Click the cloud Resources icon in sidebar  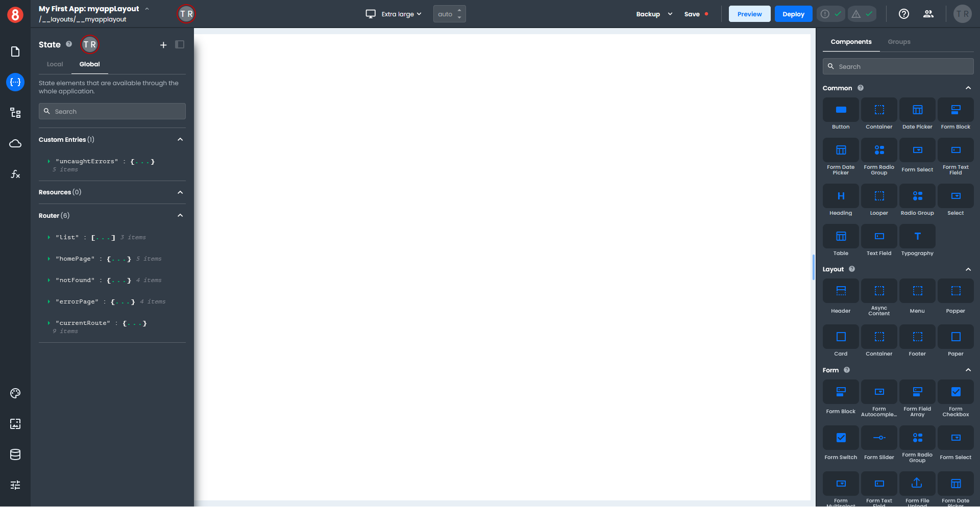pyautogui.click(x=15, y=143)
